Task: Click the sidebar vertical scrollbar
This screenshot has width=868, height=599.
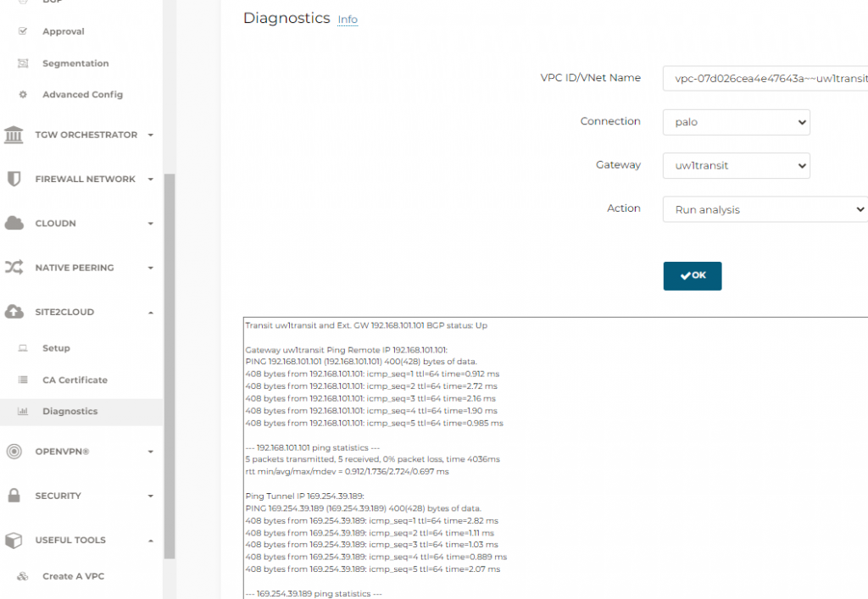Action: (x=170, y=366)
